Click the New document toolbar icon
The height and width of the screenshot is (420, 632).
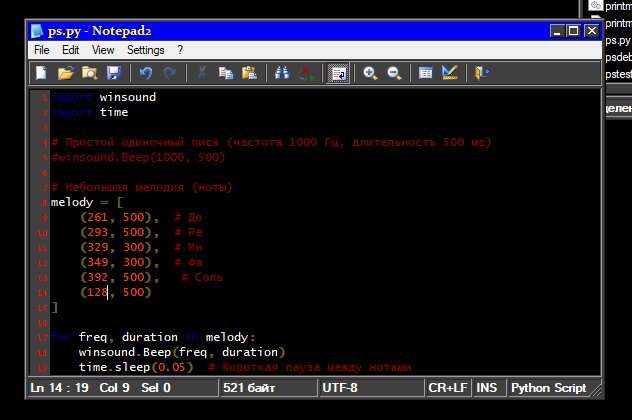(x=41, y=73)
